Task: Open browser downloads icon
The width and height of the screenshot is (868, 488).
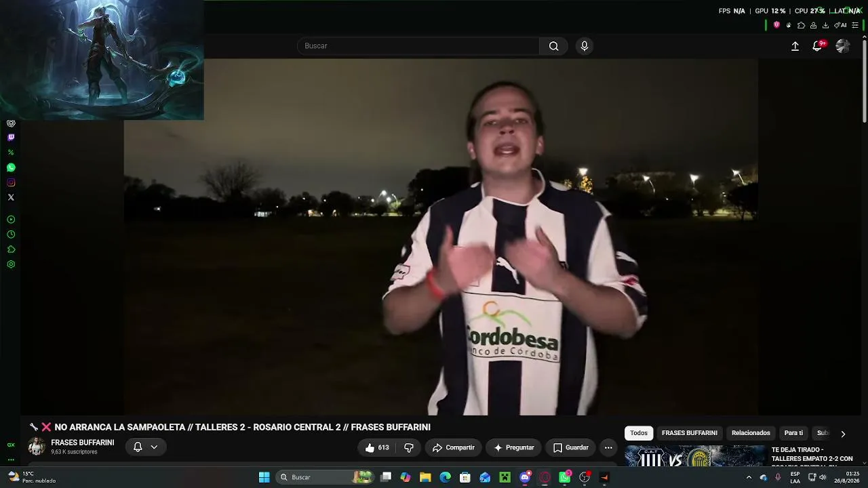Action: click(825, 25)
